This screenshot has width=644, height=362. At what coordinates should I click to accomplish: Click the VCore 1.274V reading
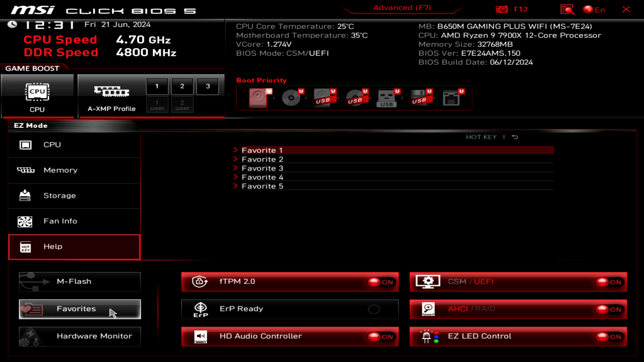pyautogui.click(x=264, y=44)
